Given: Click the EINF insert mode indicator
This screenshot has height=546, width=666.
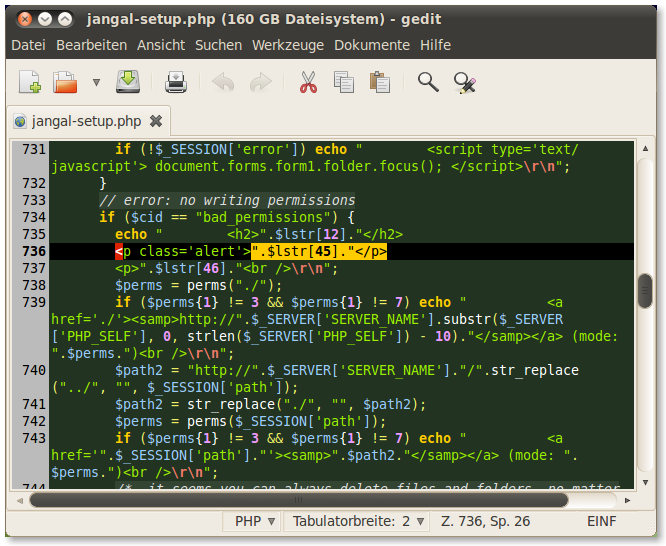Looking at the screenshot, I should coord(601,521).
